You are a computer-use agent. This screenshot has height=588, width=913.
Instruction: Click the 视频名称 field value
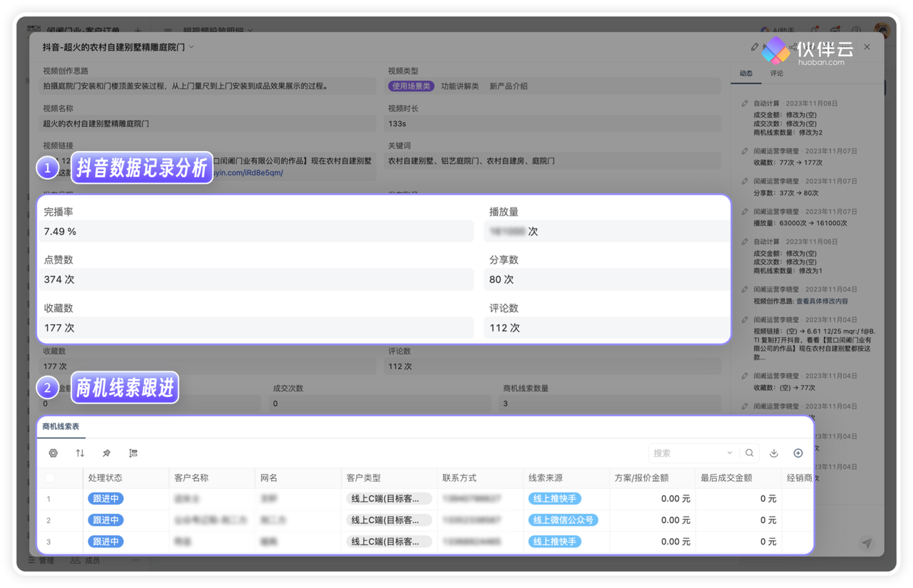(208, 124)
